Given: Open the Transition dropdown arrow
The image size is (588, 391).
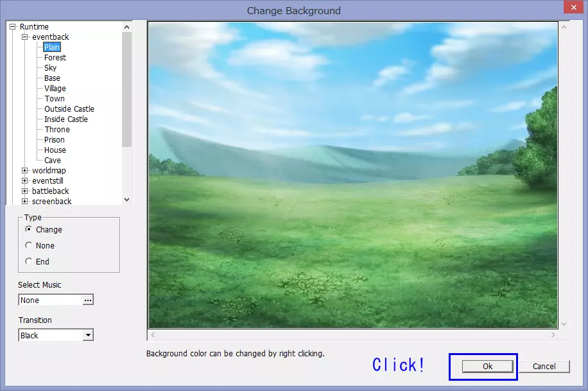Looking at the screenshot, I should click(x=88, y=335).
